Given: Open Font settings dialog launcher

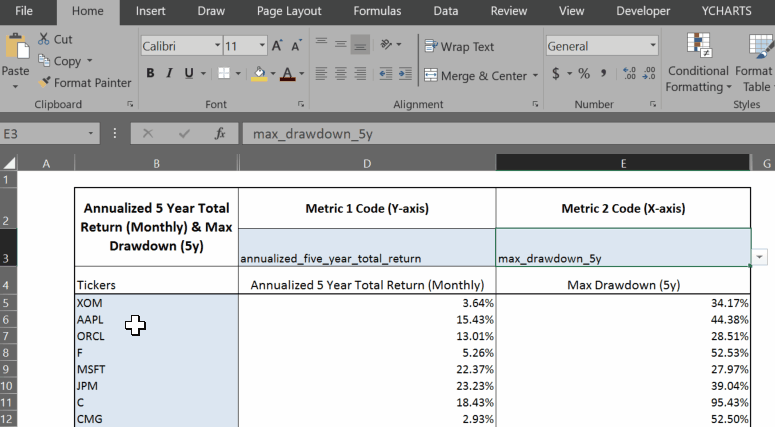Looking at the screenshot, I should tap(301, 104).
